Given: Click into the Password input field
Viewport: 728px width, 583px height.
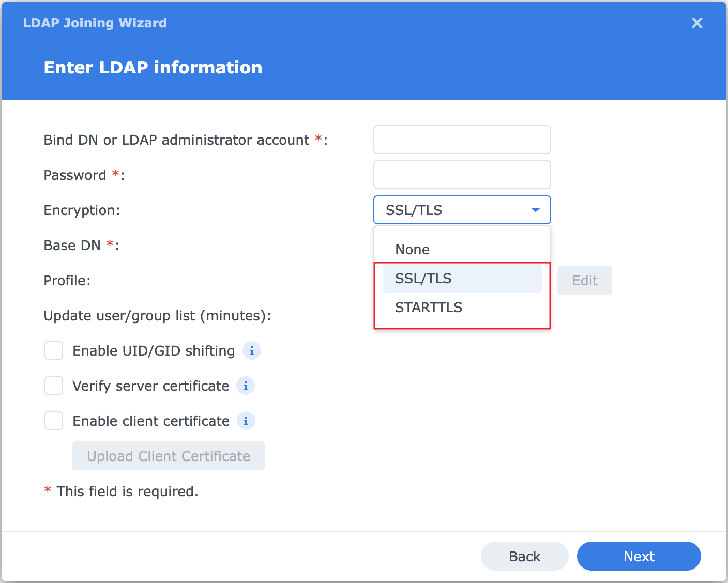Looking at the screenshot, I should pyautogui.click(x=462, y=175).
